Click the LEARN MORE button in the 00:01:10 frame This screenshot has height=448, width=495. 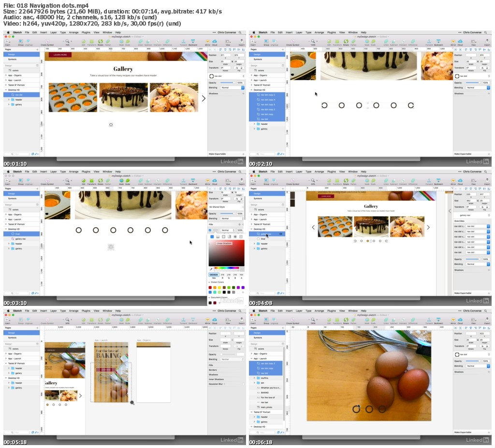click(60, 55)
